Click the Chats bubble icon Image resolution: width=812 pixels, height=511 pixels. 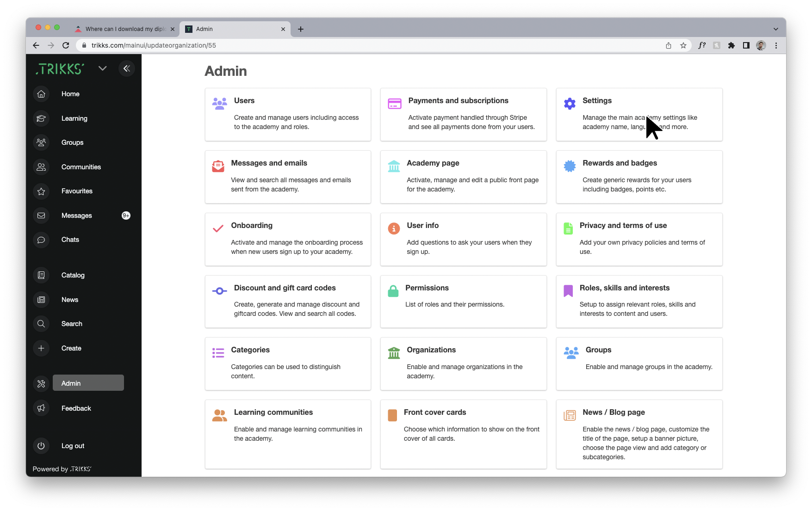point(41,240)
